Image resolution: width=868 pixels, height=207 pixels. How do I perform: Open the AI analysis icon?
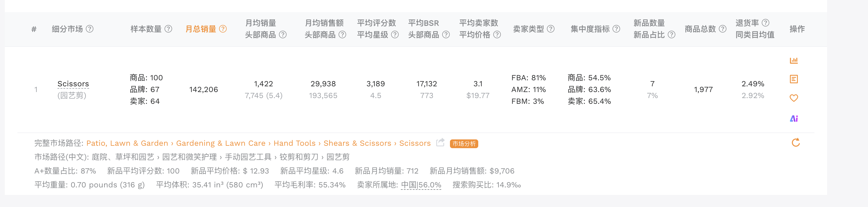794,119
